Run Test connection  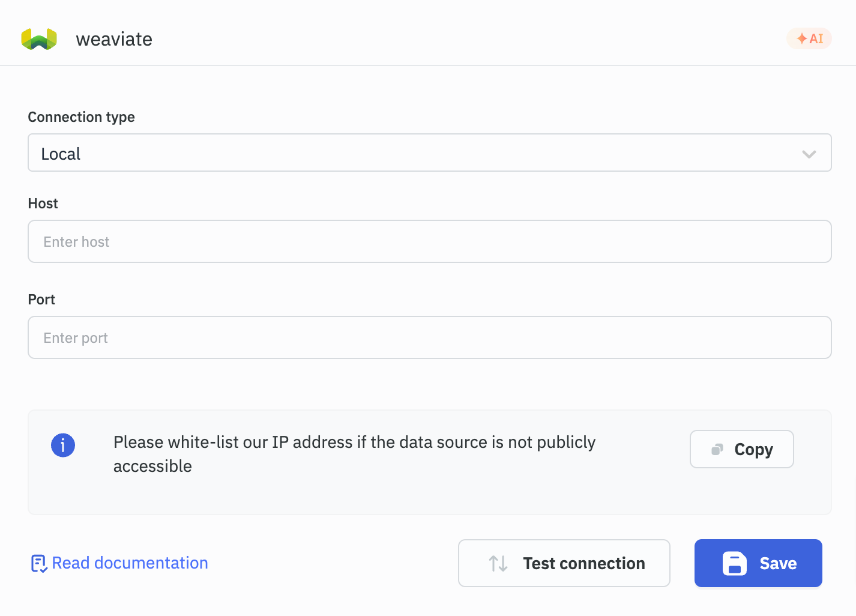click(564, 563)
